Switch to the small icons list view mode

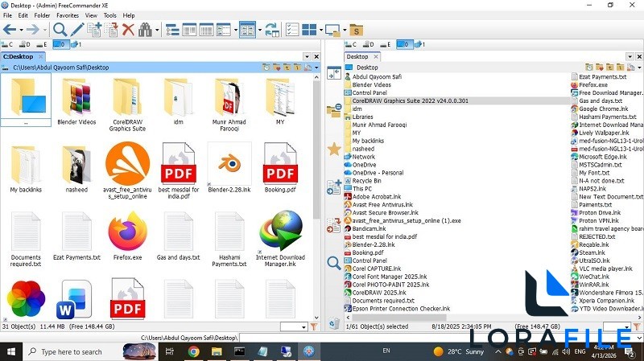pyautogui.click(x=189, y=30)
